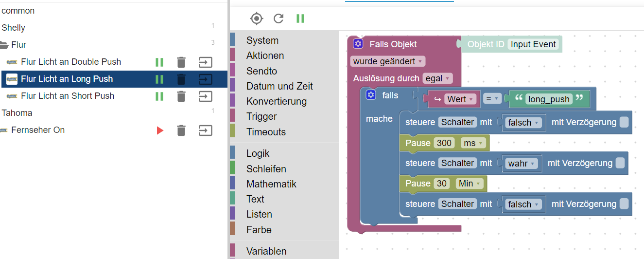This screenshot has height=259, width=644.
Task: Collapse the Flur folder
Action: 4,45
